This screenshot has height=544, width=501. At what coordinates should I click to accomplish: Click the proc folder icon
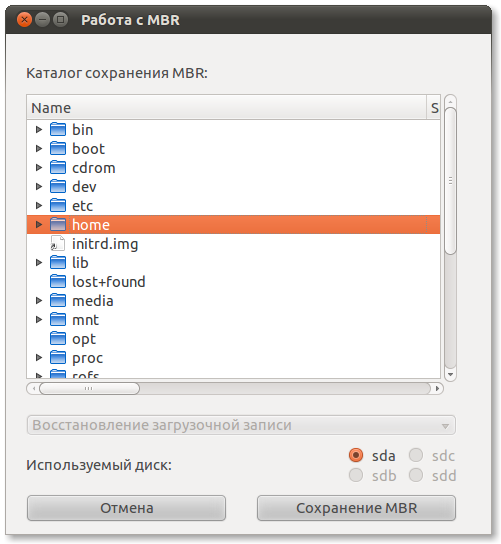[58, 358]
